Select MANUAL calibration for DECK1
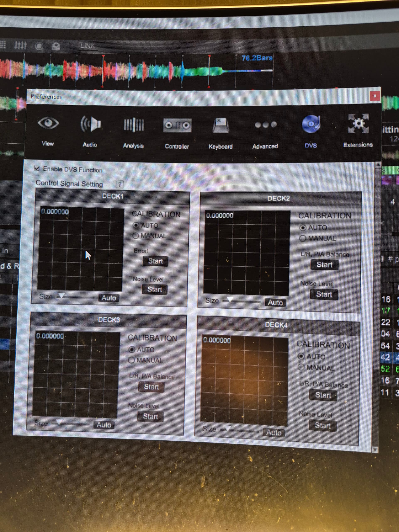The image size is (399, 532). point(136,236)
